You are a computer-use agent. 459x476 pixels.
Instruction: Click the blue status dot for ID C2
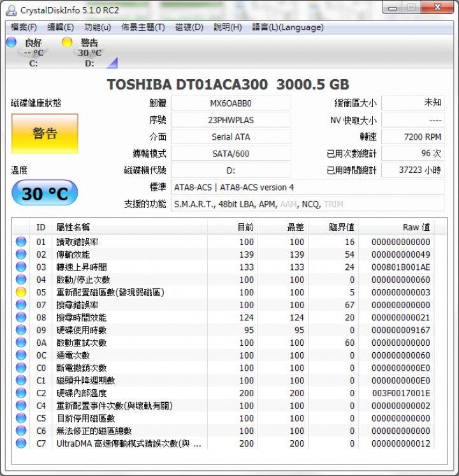pyautogui.click(x=21, y=393)
